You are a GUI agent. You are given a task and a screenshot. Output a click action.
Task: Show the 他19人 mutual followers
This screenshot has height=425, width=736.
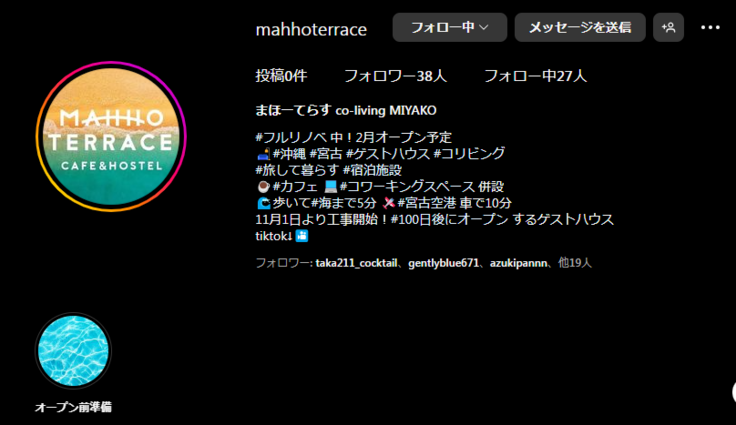pyautogui.click(x=575, y=263)
